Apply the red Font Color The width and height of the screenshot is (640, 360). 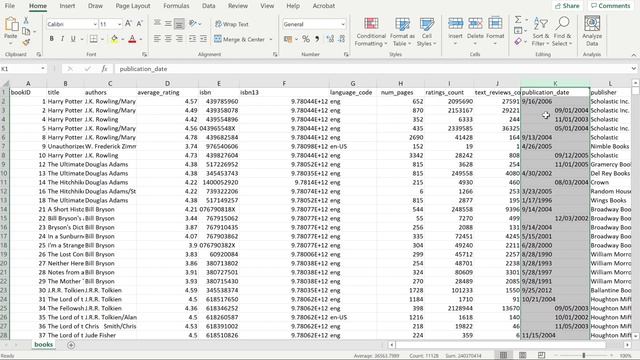click(x=132, y=39)
